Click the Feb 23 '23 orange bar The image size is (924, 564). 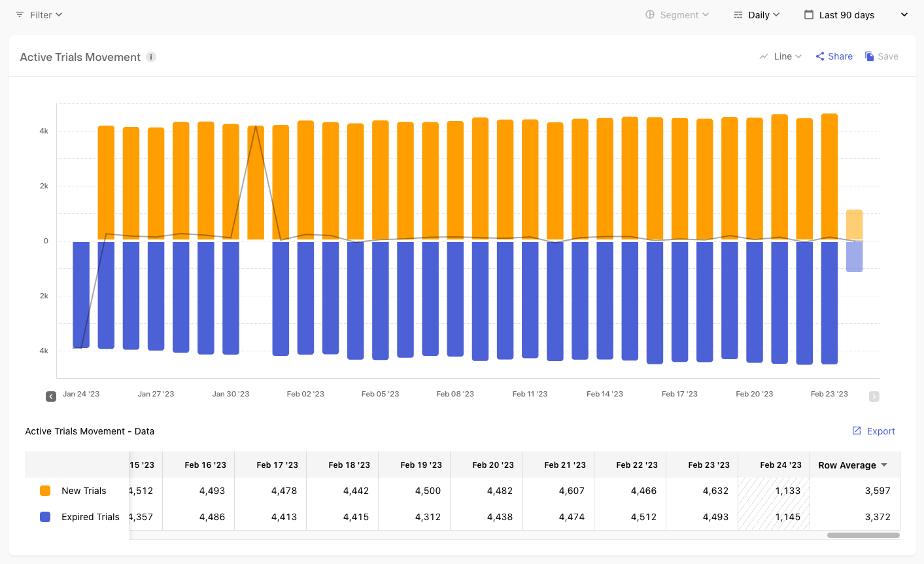[829, 177]
